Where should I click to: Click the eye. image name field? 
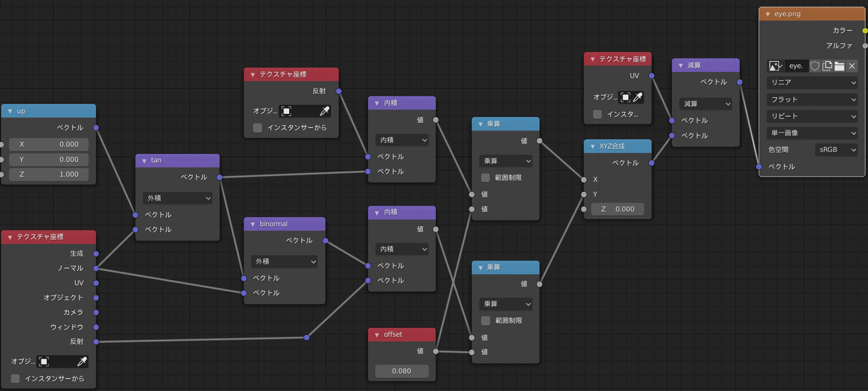[796, 66]
